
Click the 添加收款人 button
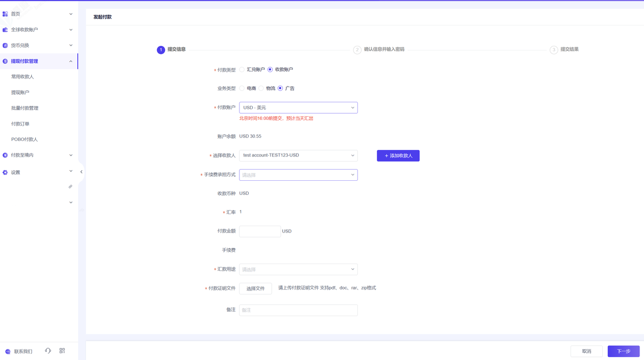coord(398,156)
